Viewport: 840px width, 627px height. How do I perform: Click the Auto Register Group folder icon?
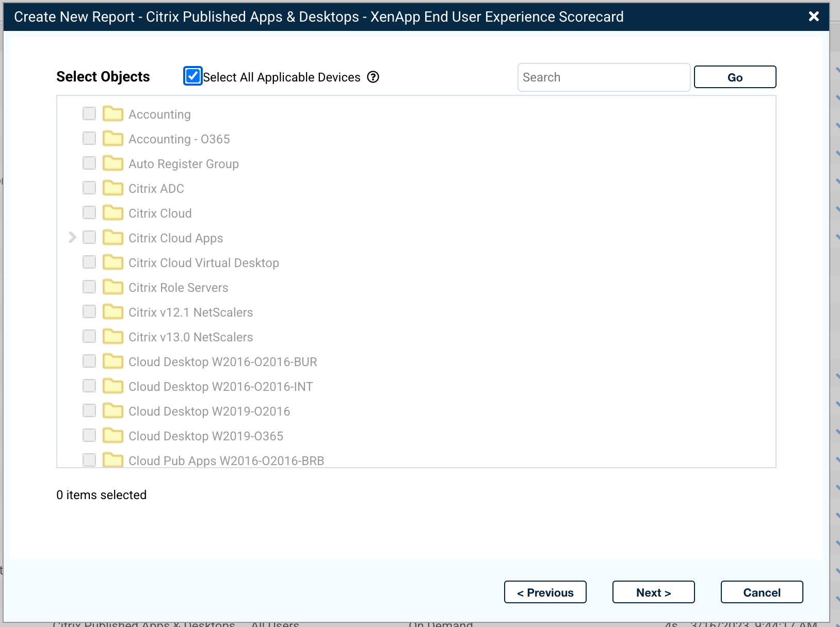click(112, 163)
